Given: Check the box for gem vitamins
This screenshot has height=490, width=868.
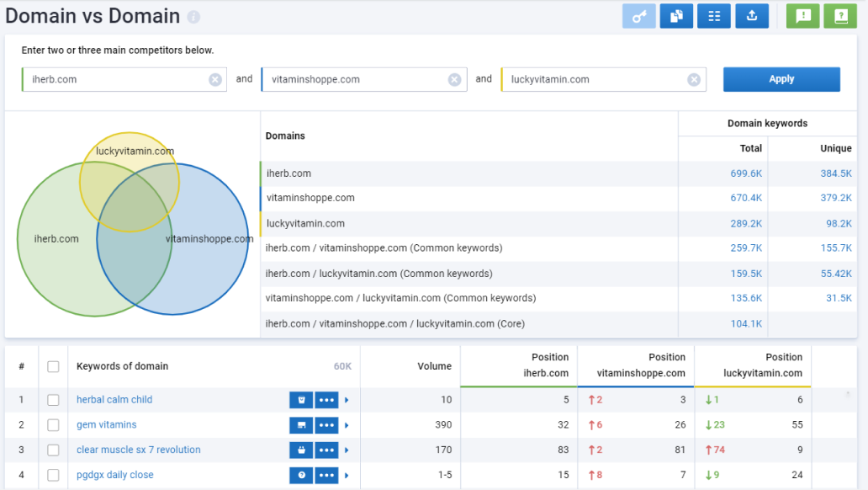Looking at the screenshot, I should coord(53,425).
